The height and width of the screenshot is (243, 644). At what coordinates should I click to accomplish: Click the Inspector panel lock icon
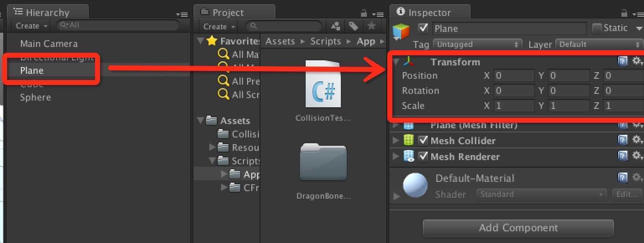coord(624,13)
